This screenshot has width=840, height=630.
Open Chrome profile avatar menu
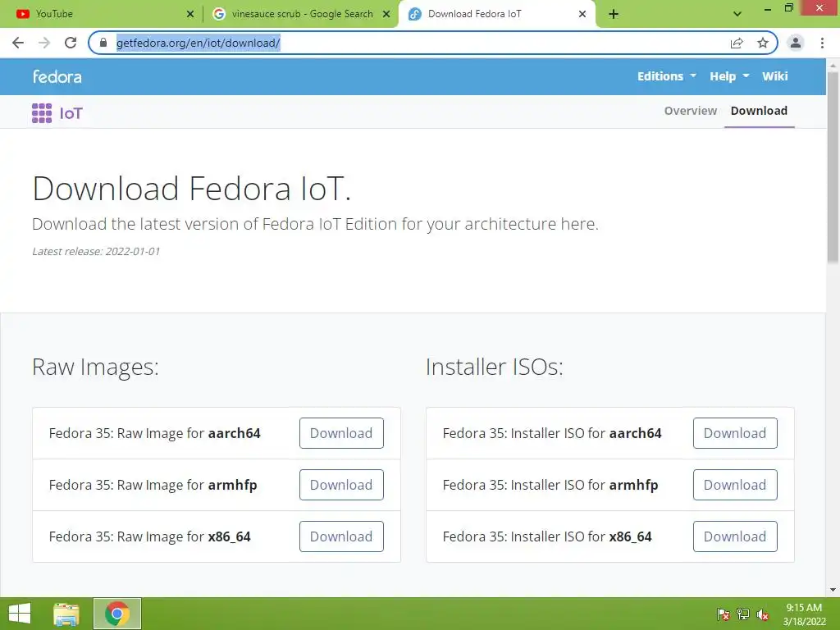coord(796,43)
